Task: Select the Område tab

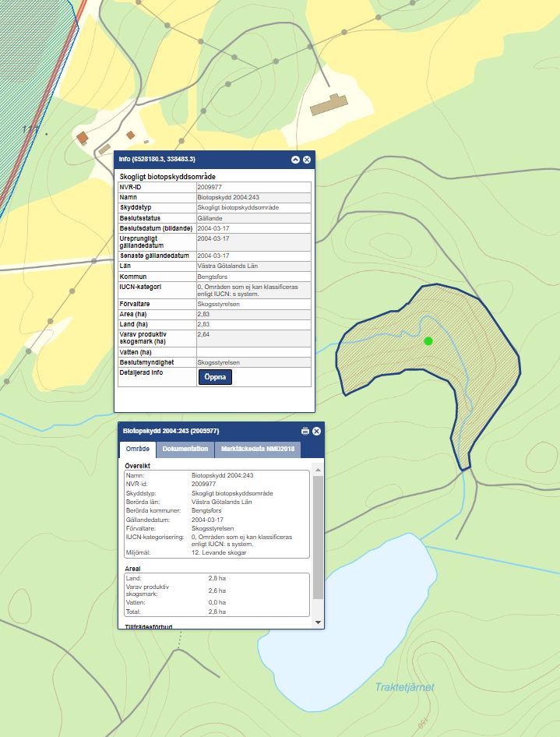Action: 138,450
